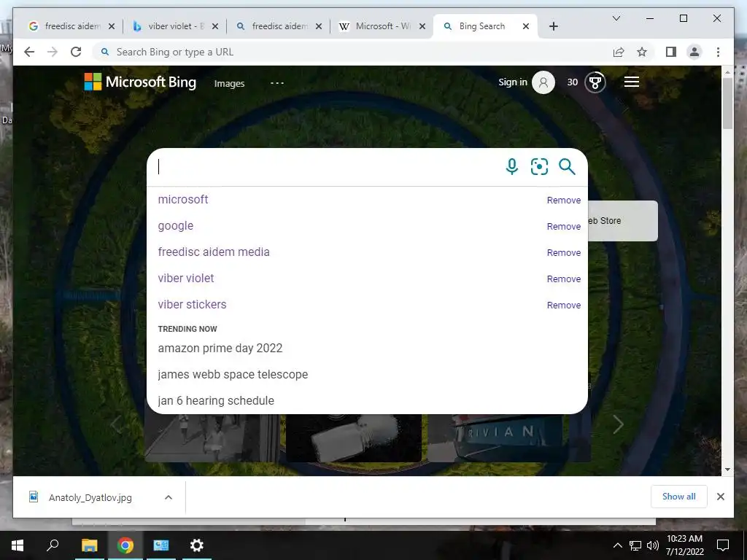Switch to the Microsoft Wikipedia tab
Viewport: 747px width, 560px height.
point(382,26)
